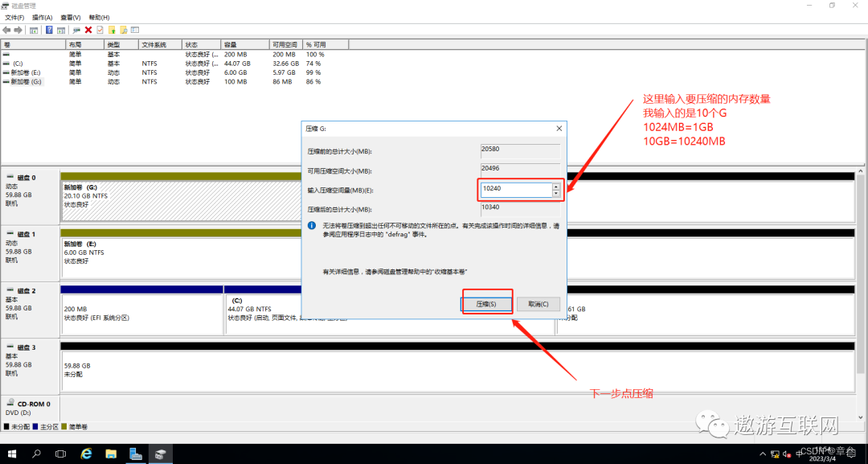Click the folder with green arrow icon
Image resolution: width=868 pixels, height=464 pixels.
[112, 30]
